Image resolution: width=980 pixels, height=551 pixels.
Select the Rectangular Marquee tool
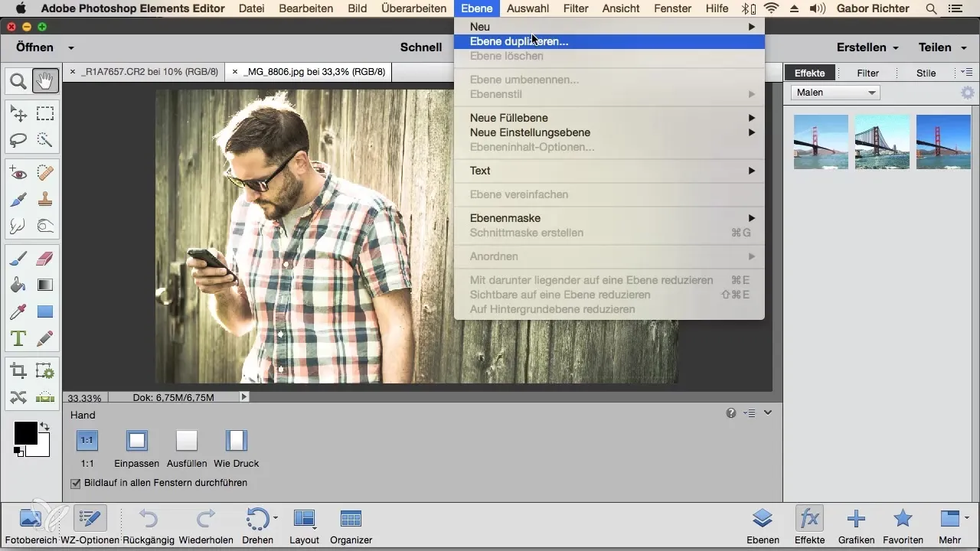tap(45, 114)
